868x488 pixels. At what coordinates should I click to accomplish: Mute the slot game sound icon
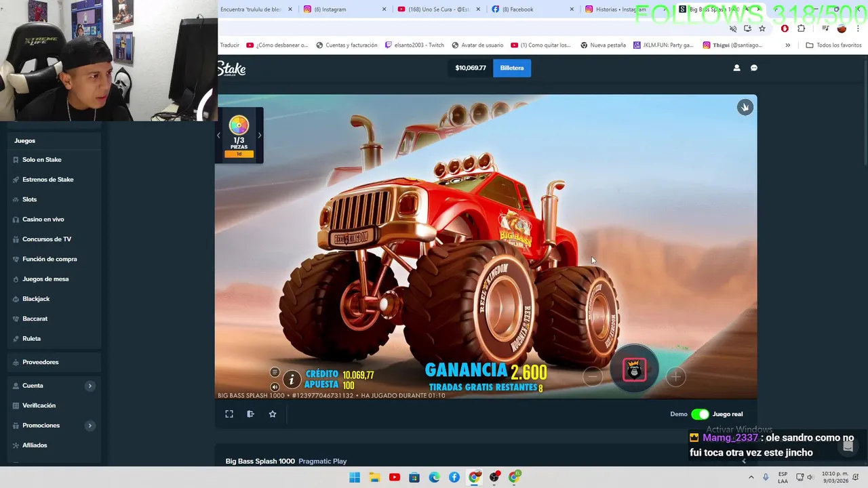(275, 387)
